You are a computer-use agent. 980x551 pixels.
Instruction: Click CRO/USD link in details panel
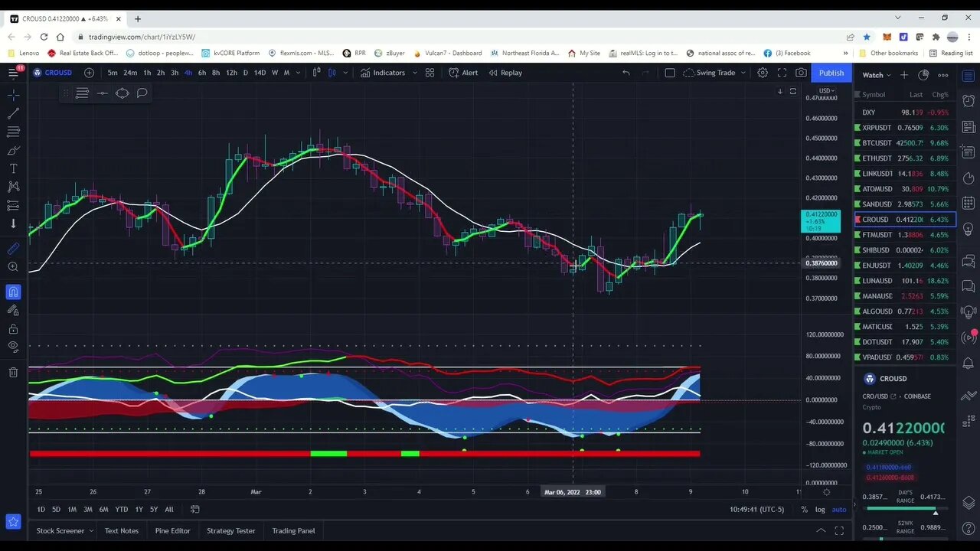pyautogui.click(x=878, y=396)
